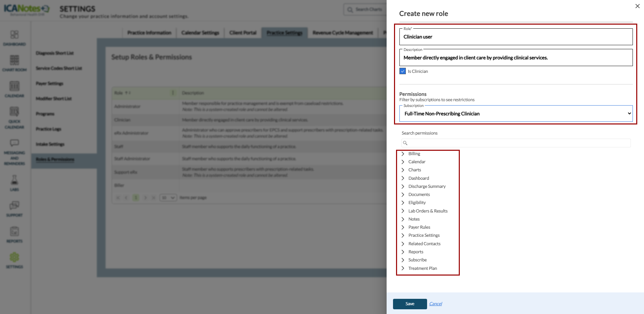This screenshot has height=314, width=644.
Task: Open Practice Logs menu item
Action: click(x=49, y=129)
